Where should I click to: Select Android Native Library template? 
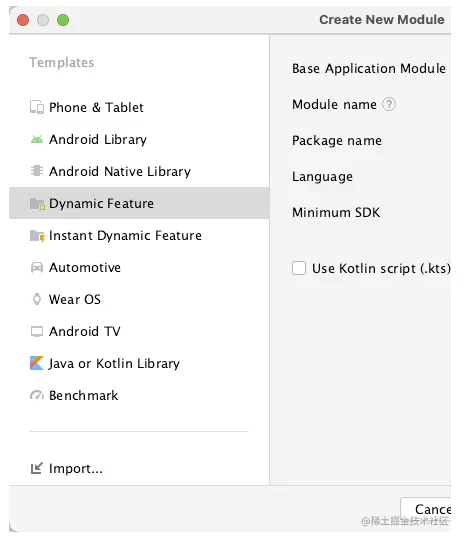coord(139,171)
